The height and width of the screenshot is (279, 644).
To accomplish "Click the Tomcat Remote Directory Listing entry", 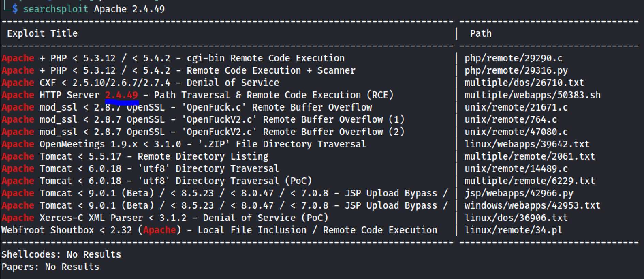I will point(153,156).
